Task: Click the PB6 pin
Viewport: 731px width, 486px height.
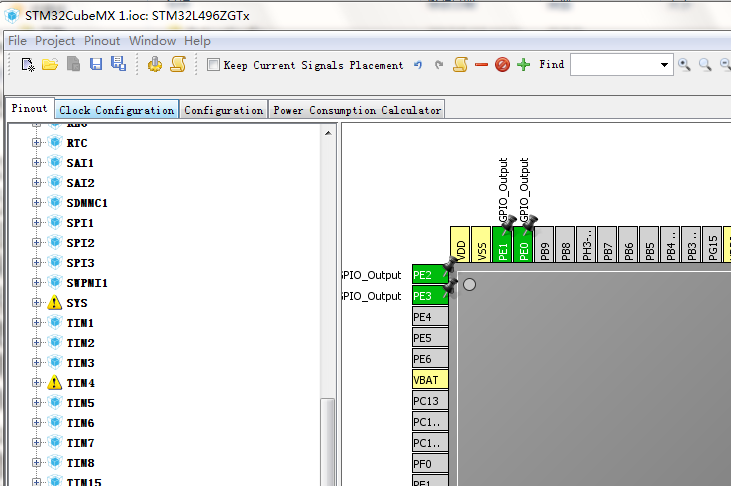Action: [x=628, y=244]
